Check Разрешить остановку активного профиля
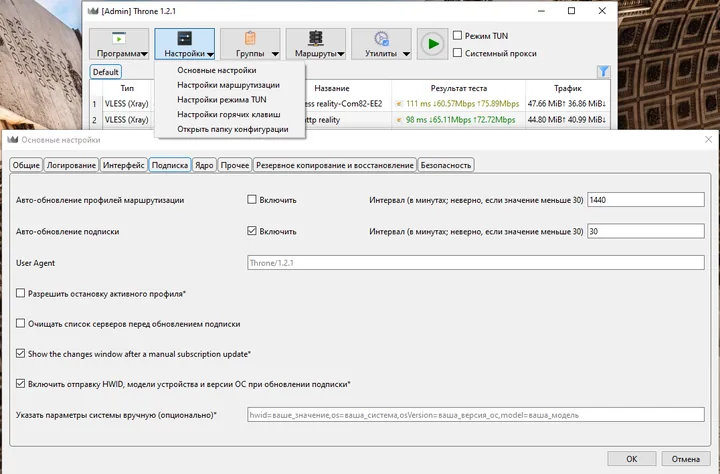 (20, 293)
